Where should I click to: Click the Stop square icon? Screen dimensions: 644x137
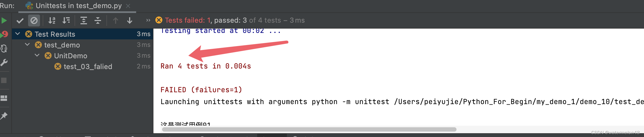[4, 80]
